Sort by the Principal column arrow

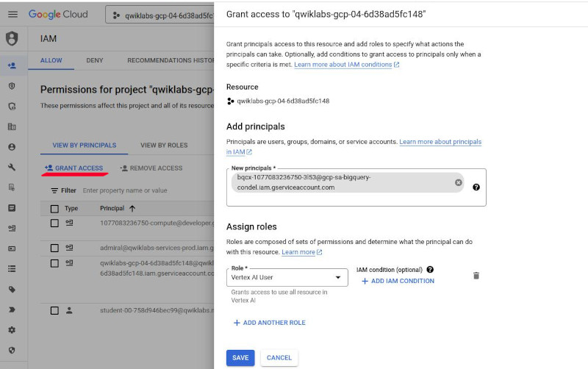coord(132,209)
